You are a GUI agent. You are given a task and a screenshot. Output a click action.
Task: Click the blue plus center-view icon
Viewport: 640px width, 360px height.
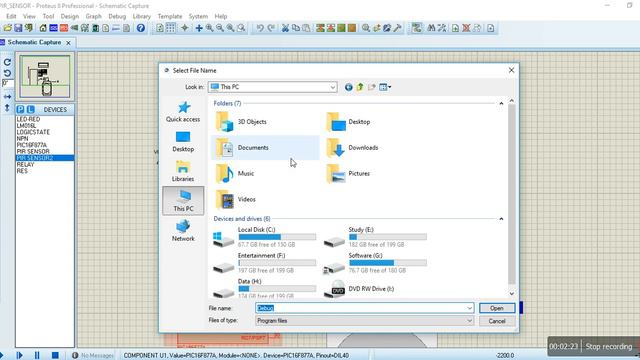[199, 28]
